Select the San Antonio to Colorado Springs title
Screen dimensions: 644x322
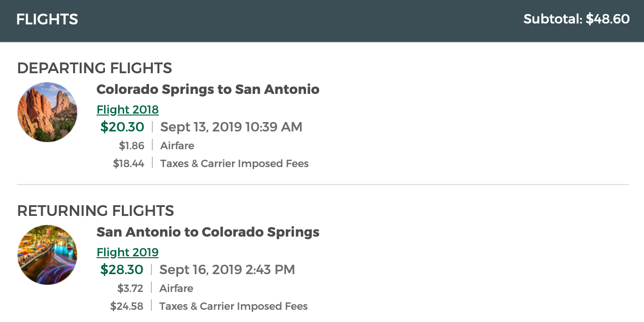point(208,232)
